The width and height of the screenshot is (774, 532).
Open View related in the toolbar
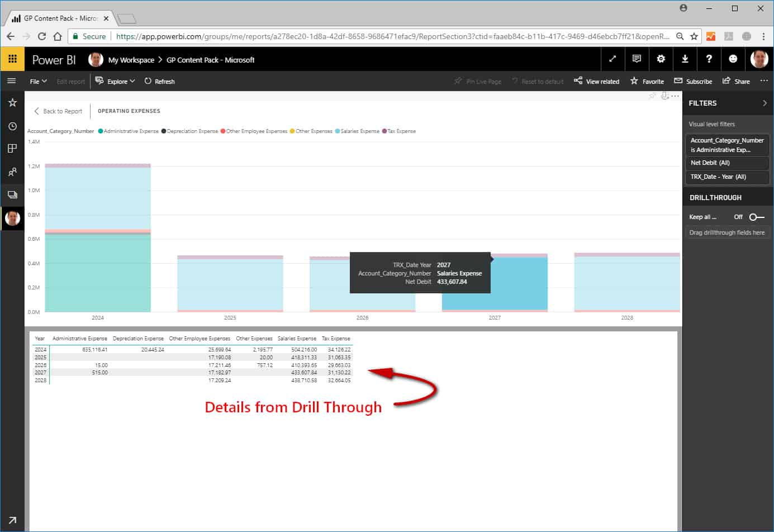[596, 82]
